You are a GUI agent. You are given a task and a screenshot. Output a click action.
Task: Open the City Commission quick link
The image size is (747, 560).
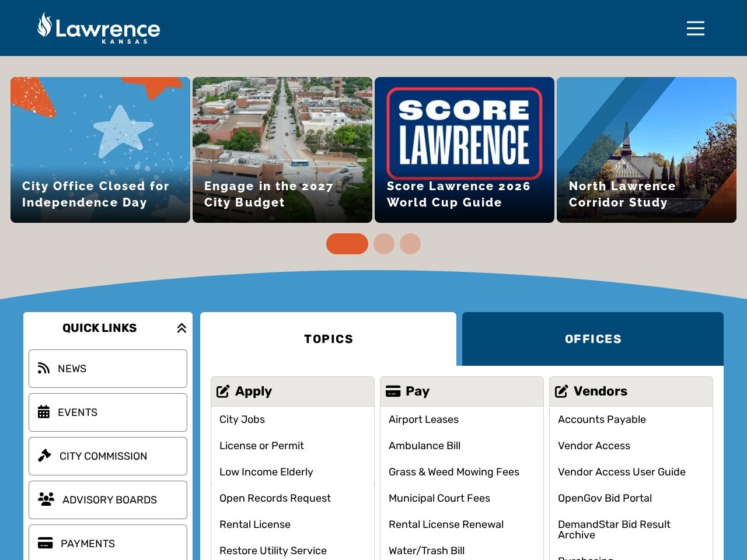pyautogui.click(x=108, y=456)
